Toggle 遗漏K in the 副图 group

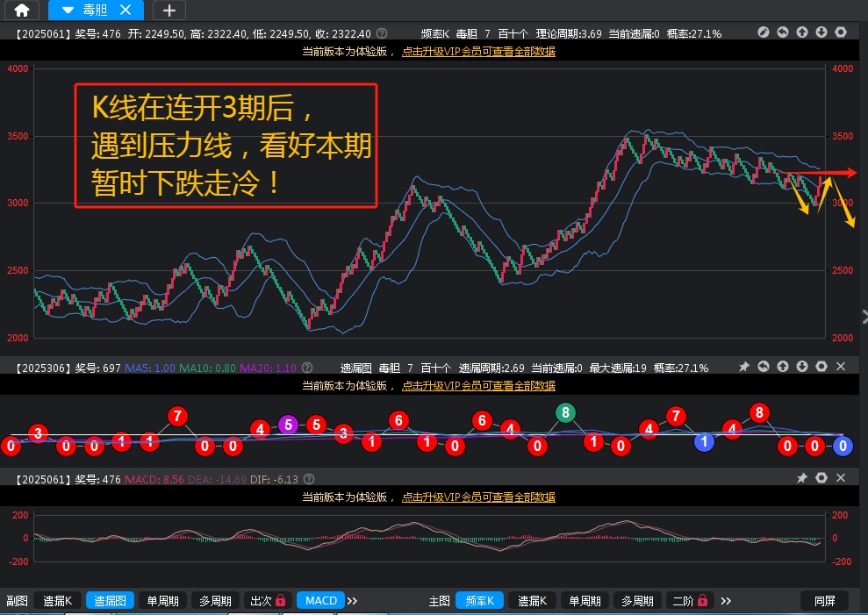(58, 601)
